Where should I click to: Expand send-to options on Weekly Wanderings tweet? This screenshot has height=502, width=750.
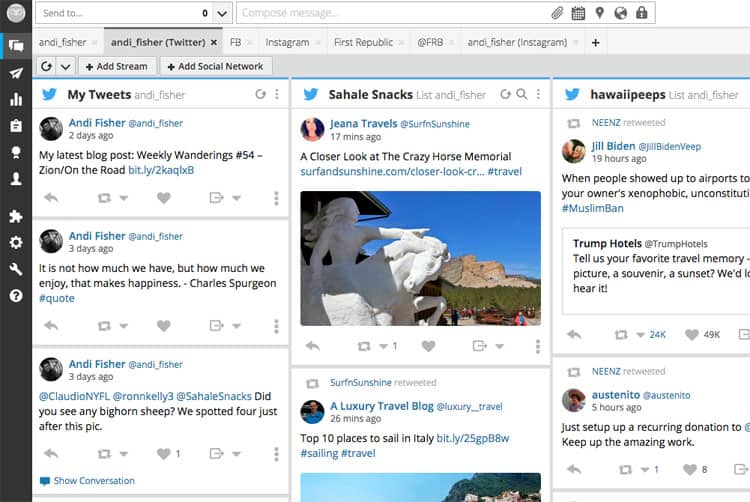pos(236,198)
